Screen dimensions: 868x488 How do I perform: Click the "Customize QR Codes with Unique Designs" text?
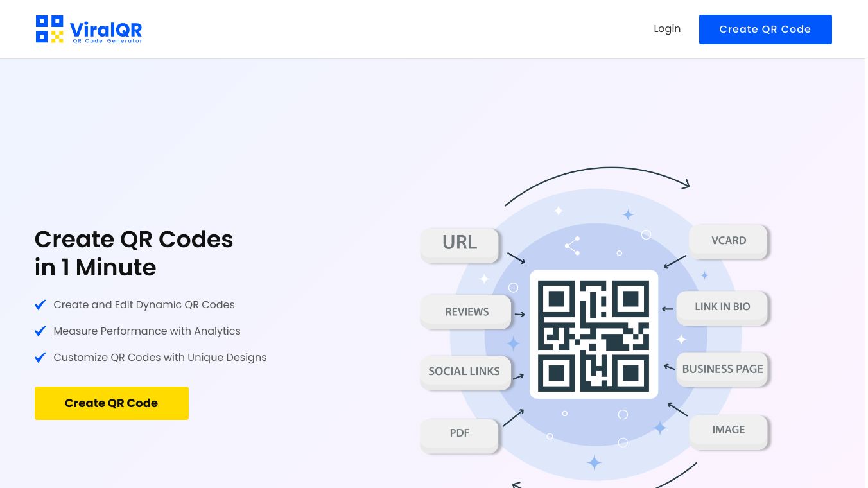161,358
